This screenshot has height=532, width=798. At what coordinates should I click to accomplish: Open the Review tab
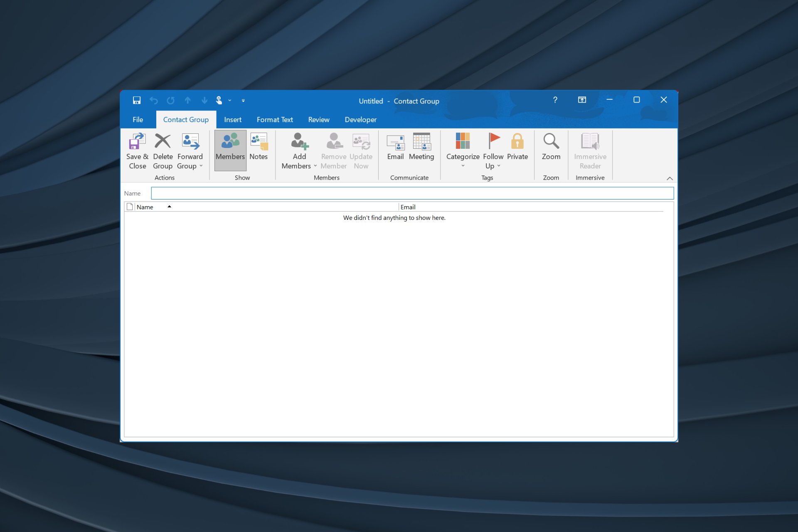pos(319,120)
